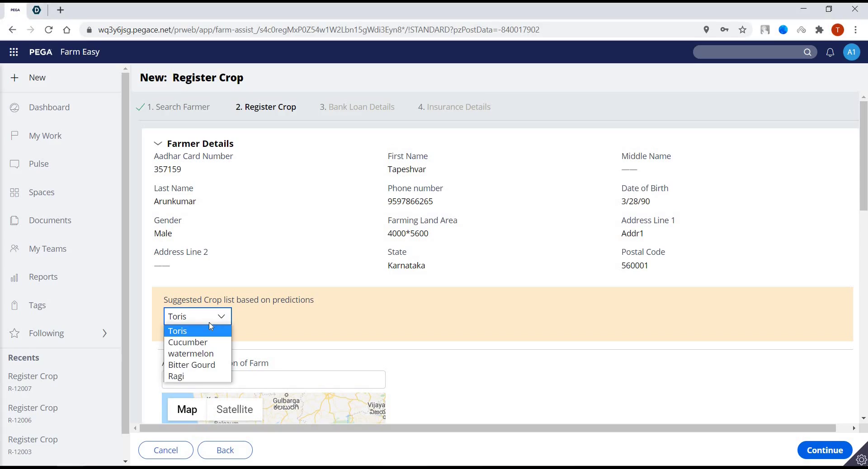The height and width of the screenshot is (469, 868).
Task: Open the notifications bell
Action: point(830,52)
